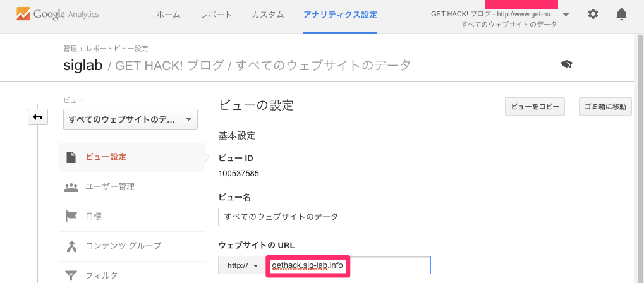
Task: Click the ゴミ箱に移動 button
Action: click(x=605, y=106)
